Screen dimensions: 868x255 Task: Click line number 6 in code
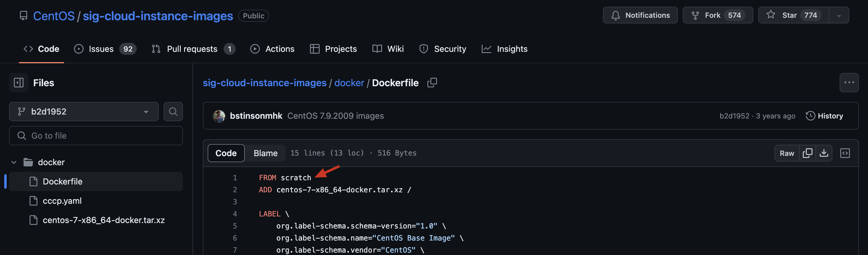tap(235, 238)
